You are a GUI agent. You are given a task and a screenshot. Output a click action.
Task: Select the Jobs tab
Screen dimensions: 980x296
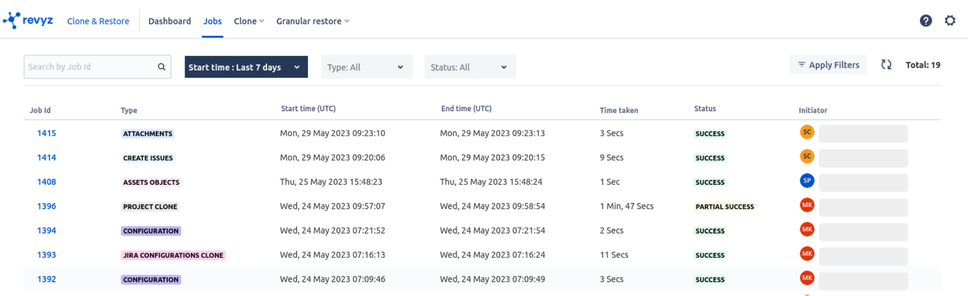click(x=212, y=21)
